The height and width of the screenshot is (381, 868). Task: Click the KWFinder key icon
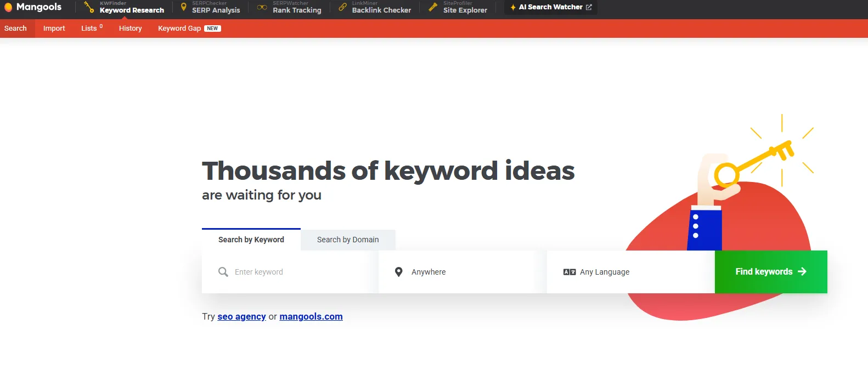pyautogui.click(x=89, y=7)
